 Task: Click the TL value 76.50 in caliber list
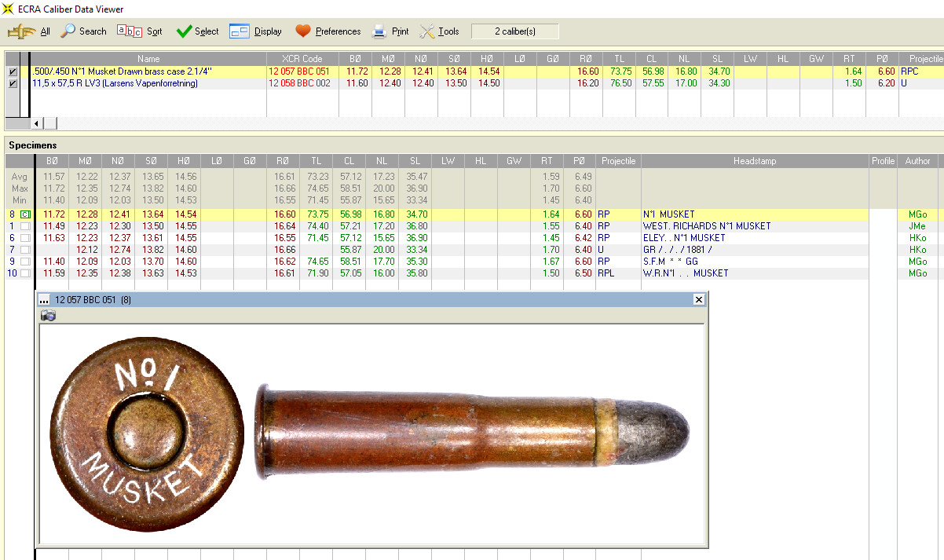(621, 83)
